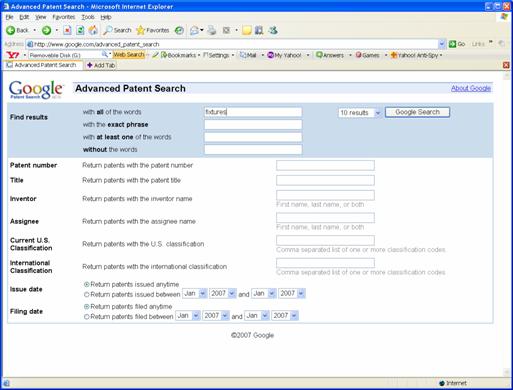513x390 pixels.
Task: Click the Google Search button
Action: (417, 112)
